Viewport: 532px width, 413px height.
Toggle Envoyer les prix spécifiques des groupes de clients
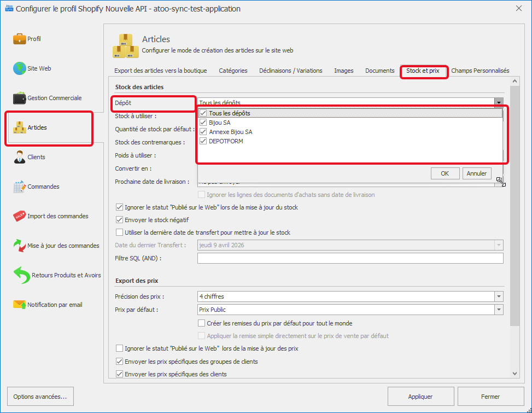coord(119,361)
